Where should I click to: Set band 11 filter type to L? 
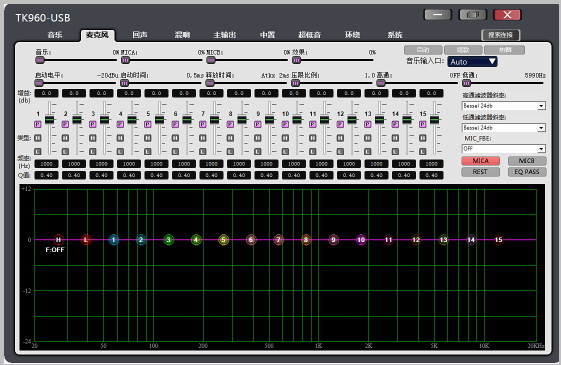[x=313, y=151]
